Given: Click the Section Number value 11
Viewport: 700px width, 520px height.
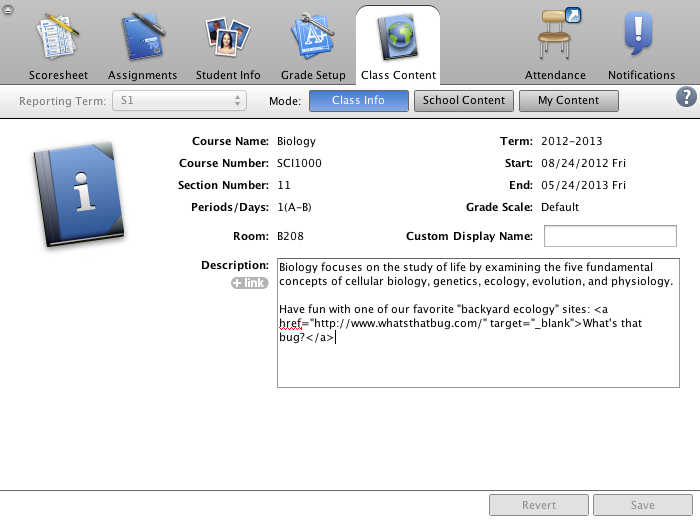Looking at the screenshot, I should [283, 185].
